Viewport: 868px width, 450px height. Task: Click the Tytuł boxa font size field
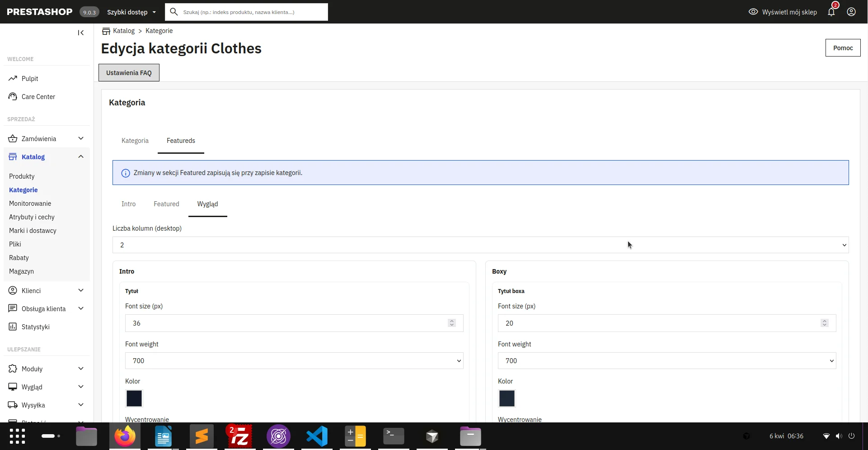pyautogui.click(x=667, y=323)
